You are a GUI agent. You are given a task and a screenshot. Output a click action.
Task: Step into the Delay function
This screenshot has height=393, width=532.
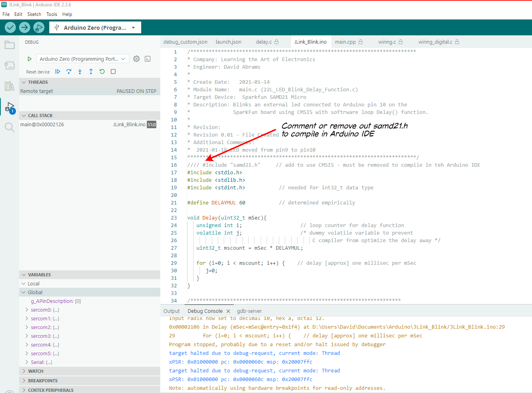(79, 71)
